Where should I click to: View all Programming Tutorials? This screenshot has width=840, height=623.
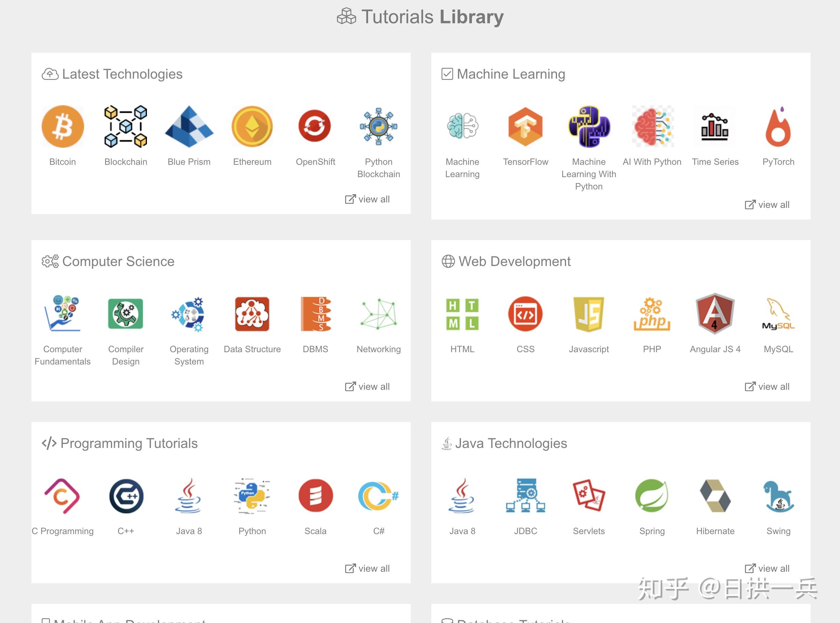[367, 568]
